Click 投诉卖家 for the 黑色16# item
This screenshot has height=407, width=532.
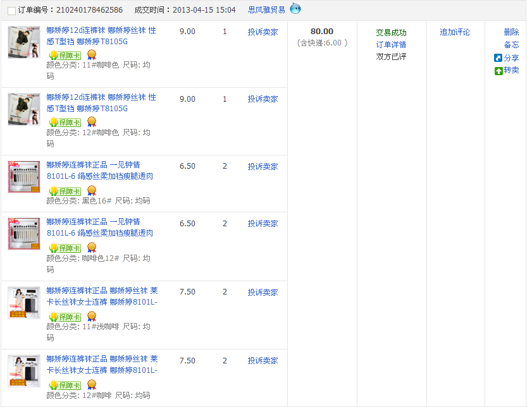263,167
